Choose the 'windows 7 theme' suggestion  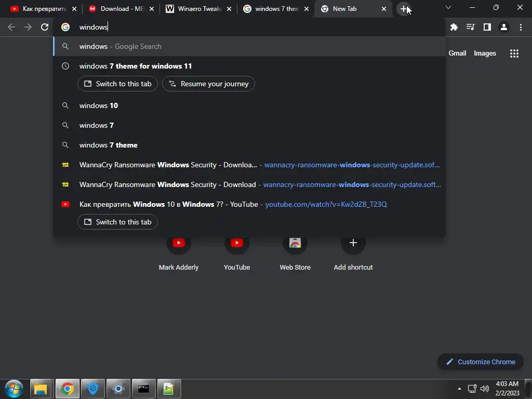[x=249, y=145]
